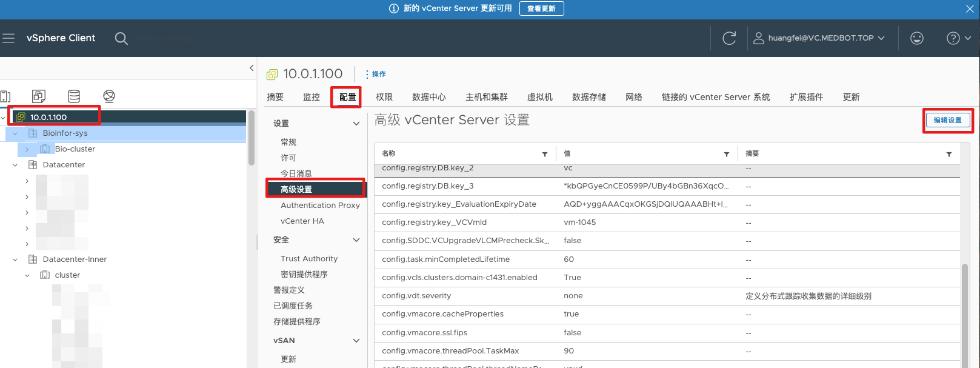Switch to the 更新 tab

click(852, 97)
